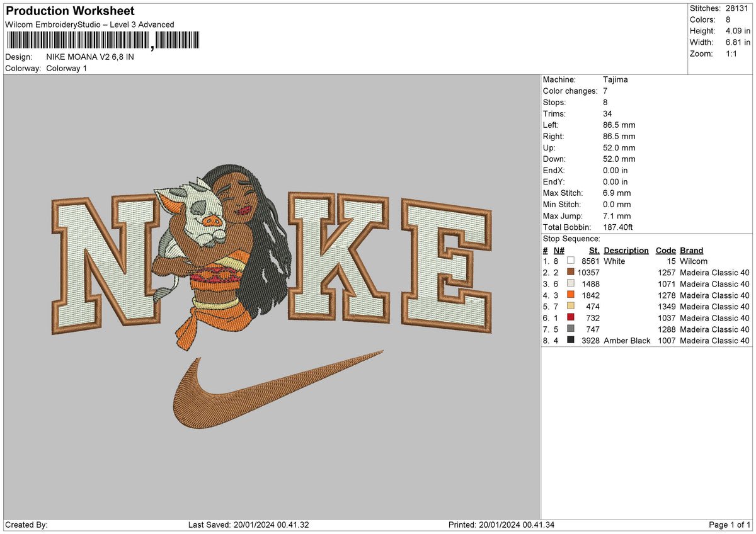Select stitch count "1842" in row 4

[590, 295]
